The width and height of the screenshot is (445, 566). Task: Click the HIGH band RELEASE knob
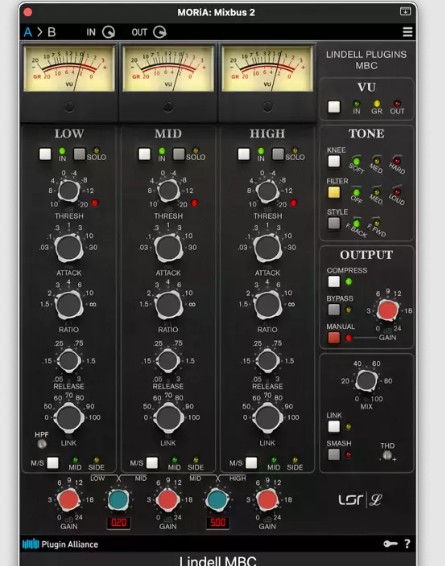click(x=267, y=361)
